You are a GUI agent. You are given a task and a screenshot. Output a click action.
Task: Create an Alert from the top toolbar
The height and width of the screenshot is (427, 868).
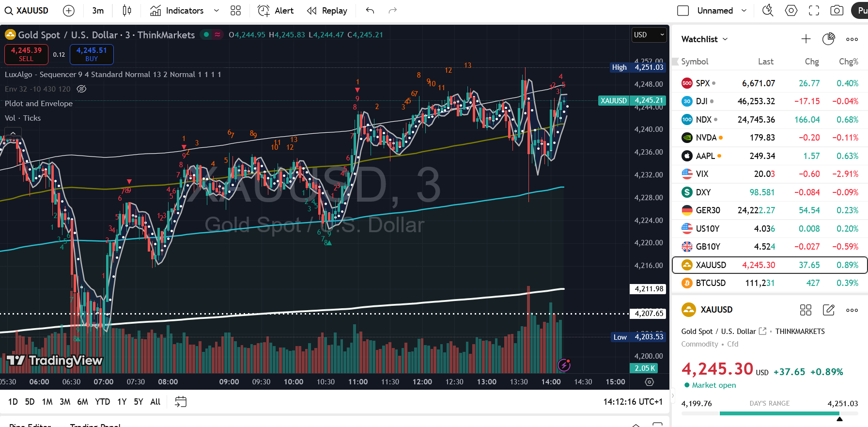(x=276, y=11)
